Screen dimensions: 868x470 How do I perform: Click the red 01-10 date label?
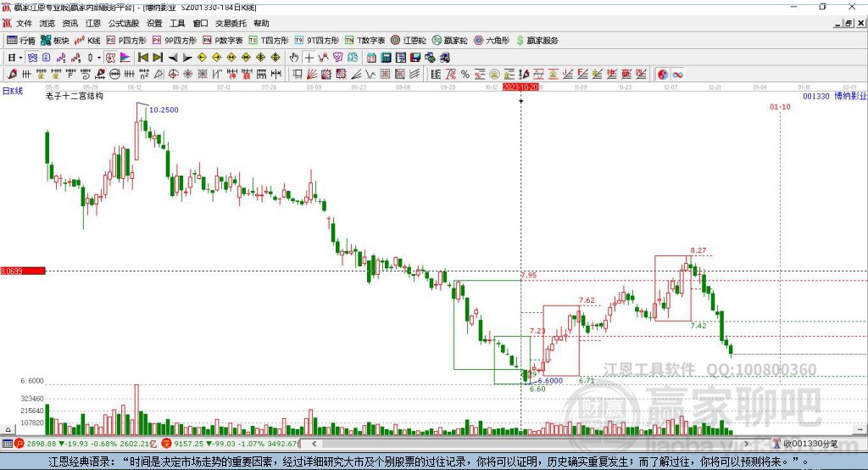click(780, 106)
